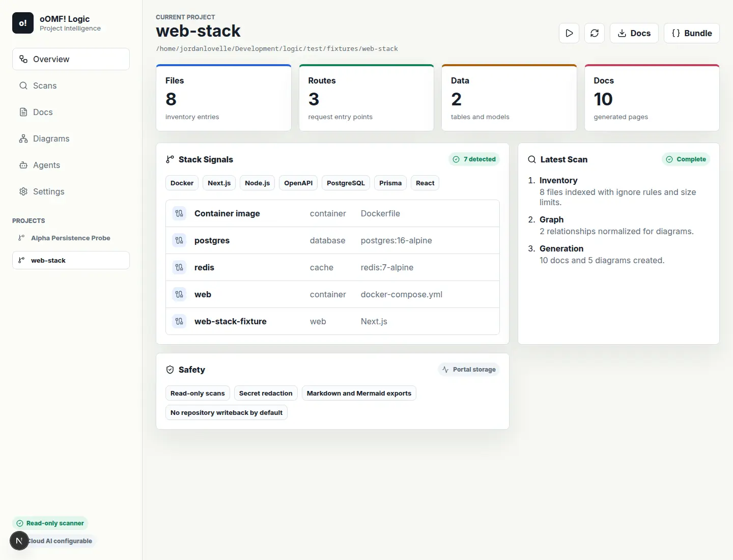Click the project path text

(x=277, y=49)
